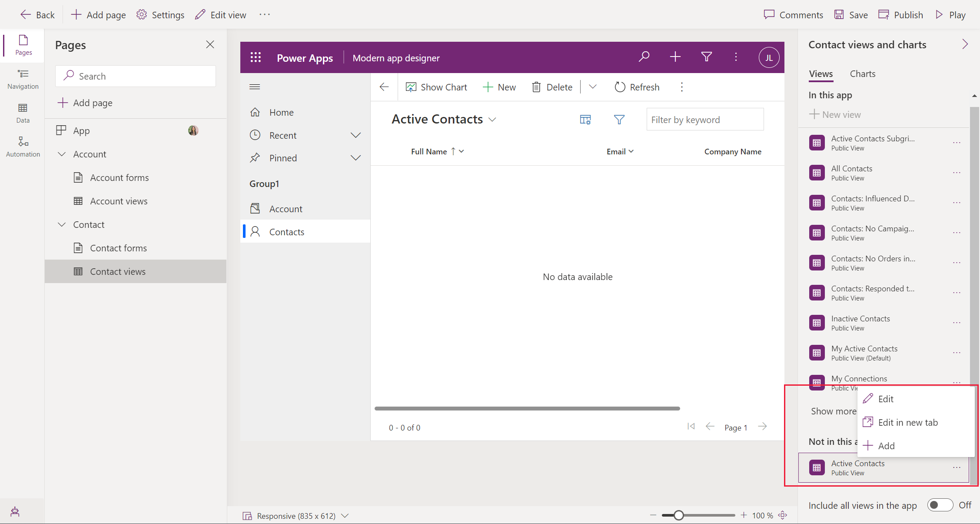
Task: Drag the zoom level slider to adjust view
Action: point(678,515)
